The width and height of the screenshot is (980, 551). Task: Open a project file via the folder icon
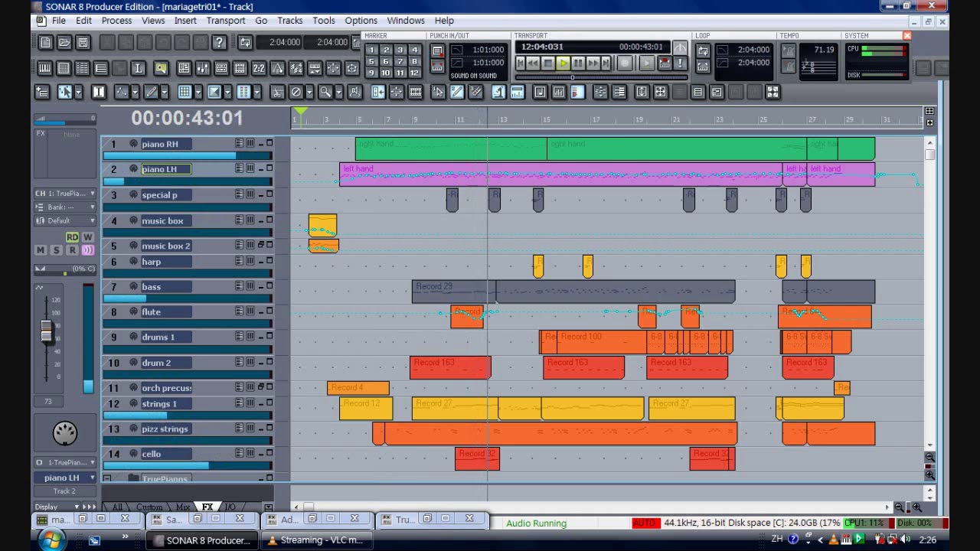click(64, 43)
